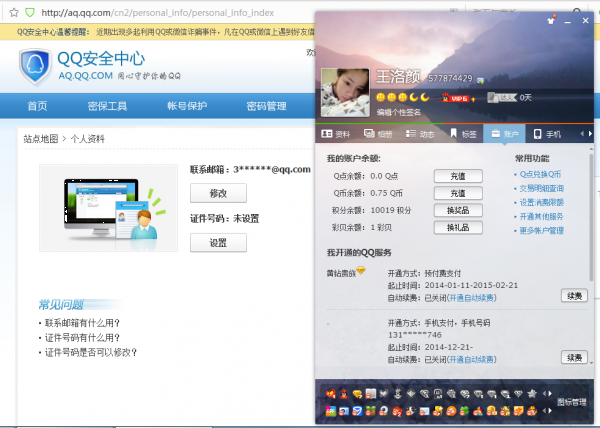600x428 pixels.
Task: Click the orange circle icon in bottom icon row
Action: pyautogui.click(x=451, y=411)
